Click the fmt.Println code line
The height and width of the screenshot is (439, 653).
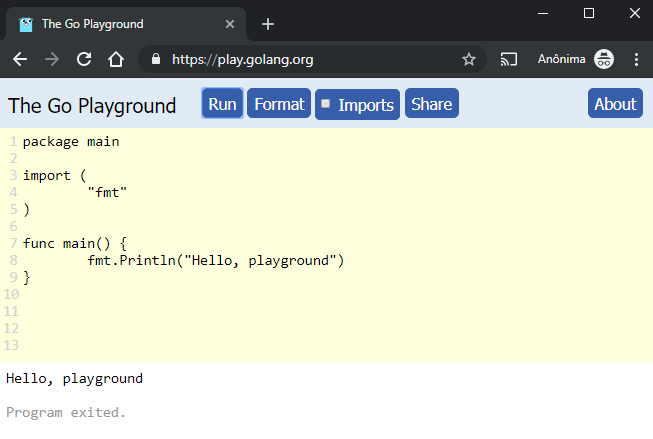(x=216, y=260)
